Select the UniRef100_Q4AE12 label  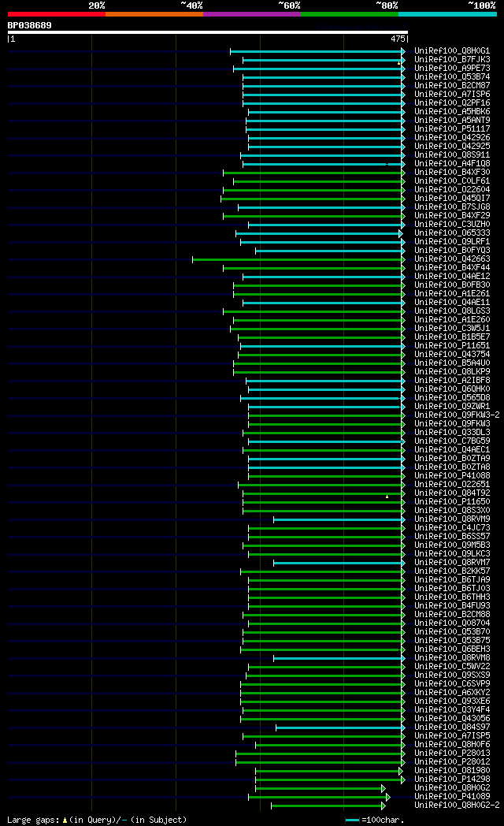tap(452, 277)
